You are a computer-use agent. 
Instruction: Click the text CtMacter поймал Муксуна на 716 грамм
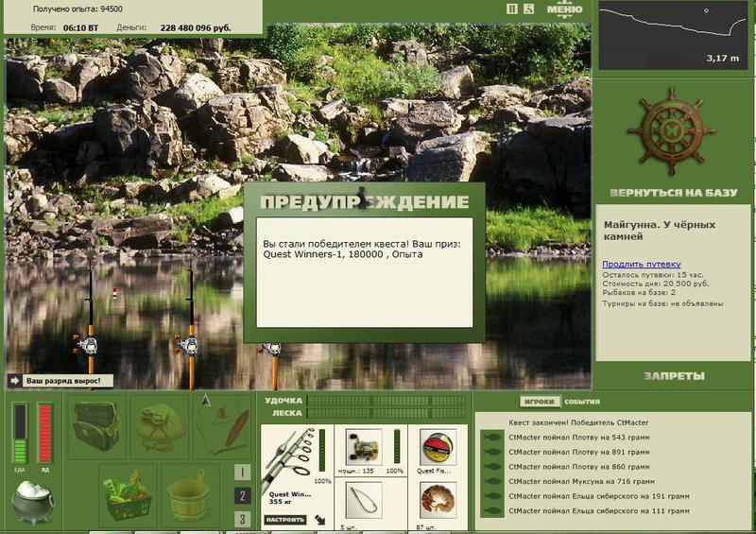(581, 481)
